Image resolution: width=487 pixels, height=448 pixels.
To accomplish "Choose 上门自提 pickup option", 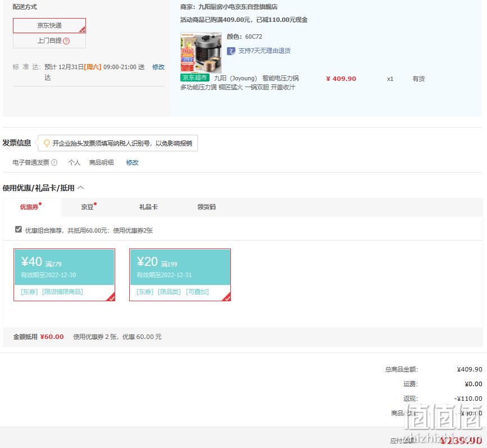I will tap(49, 40).
